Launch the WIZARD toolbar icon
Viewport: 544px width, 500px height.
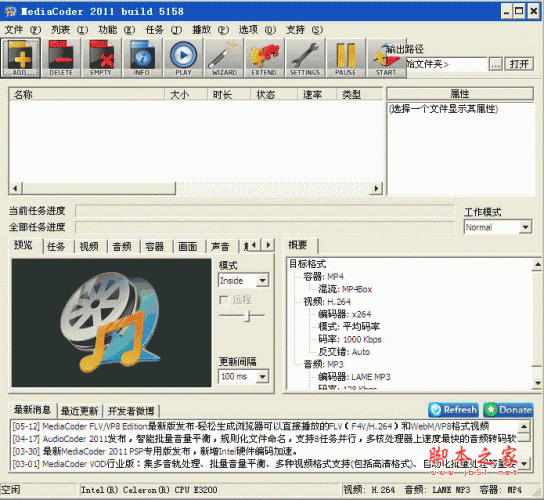click(224, 58)
